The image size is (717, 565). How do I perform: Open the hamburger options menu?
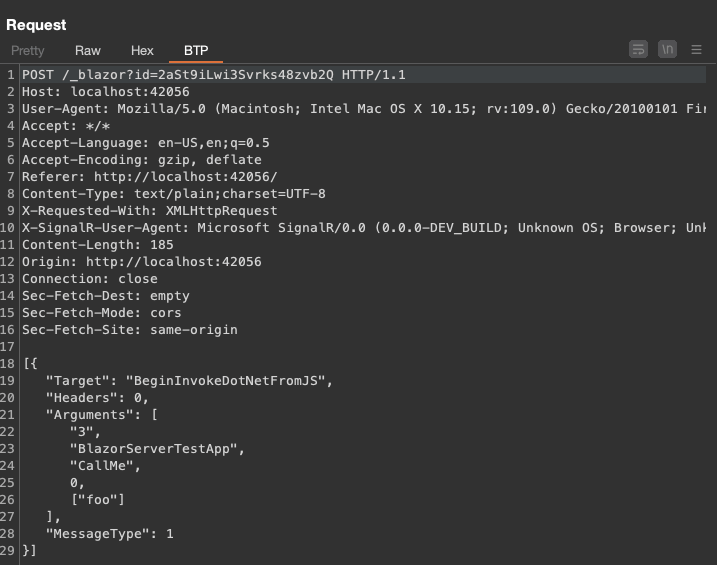coord(696,49)
